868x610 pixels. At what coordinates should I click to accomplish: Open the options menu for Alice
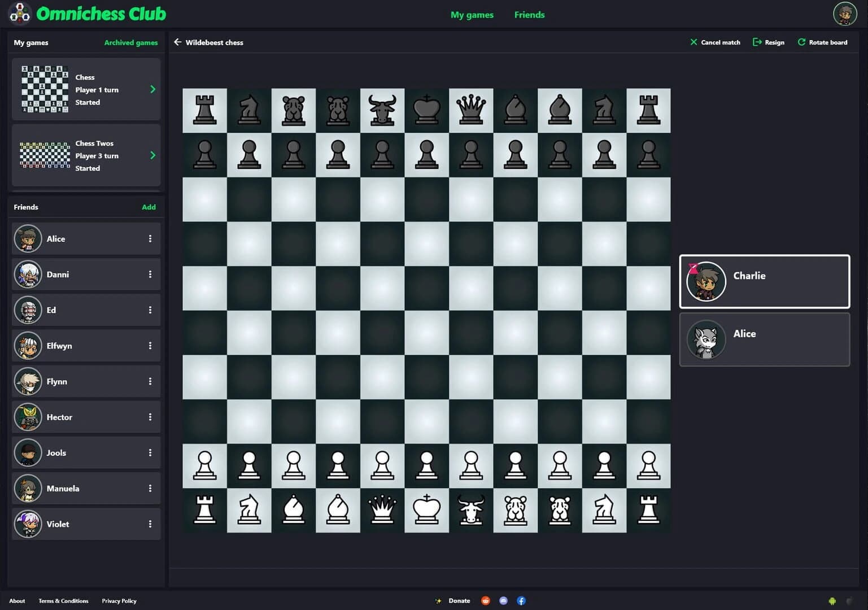pyautogui.click(x=150, y=238)
